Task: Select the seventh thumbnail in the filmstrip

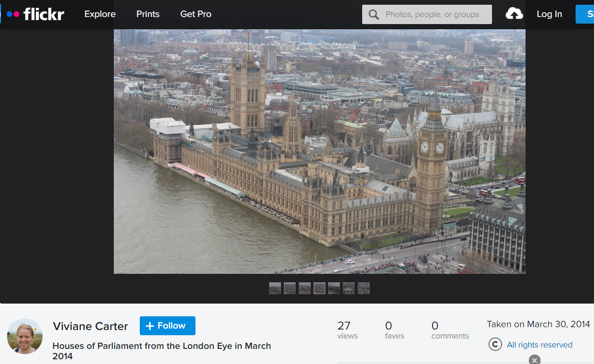Action: click(364, 288)
